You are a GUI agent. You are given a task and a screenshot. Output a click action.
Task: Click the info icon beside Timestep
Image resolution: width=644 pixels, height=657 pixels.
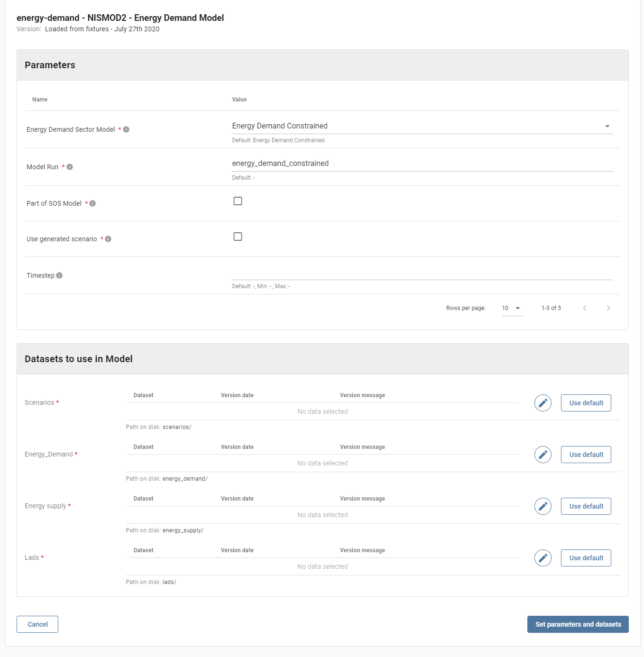tap(60, 274)
